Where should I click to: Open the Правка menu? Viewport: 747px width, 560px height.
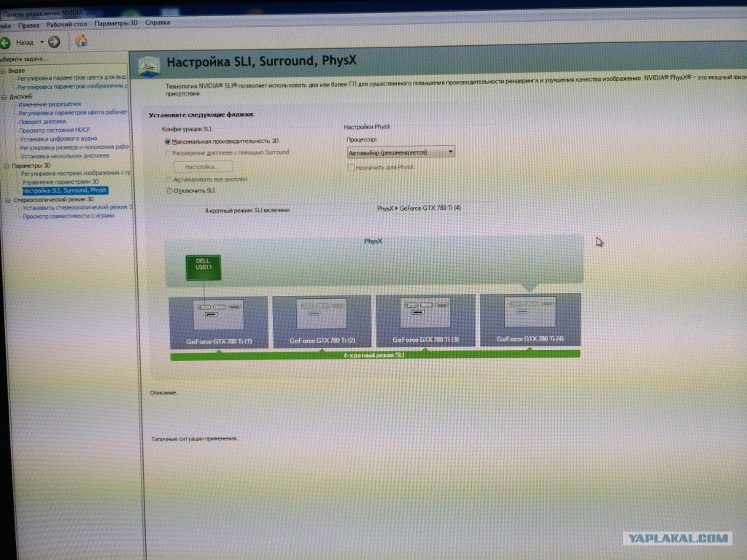28,26
